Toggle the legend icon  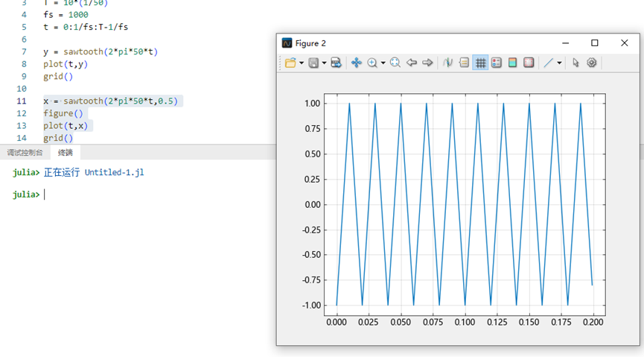(x=496, y=63)
